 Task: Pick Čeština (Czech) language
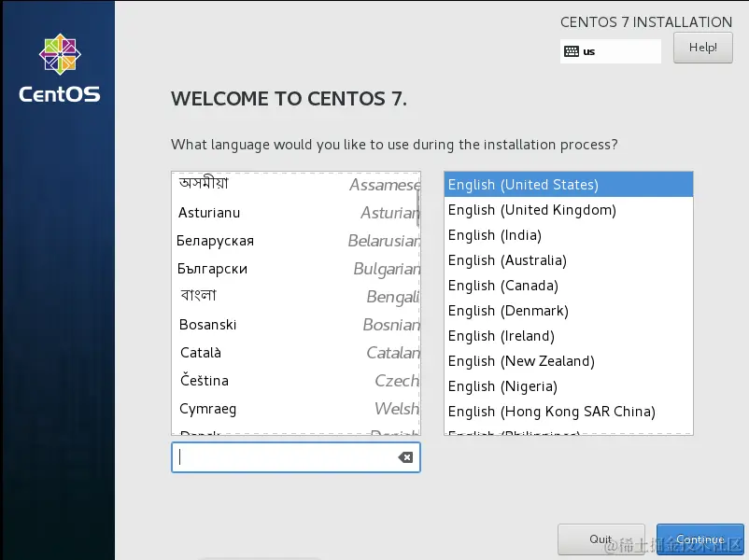(296, 381)
